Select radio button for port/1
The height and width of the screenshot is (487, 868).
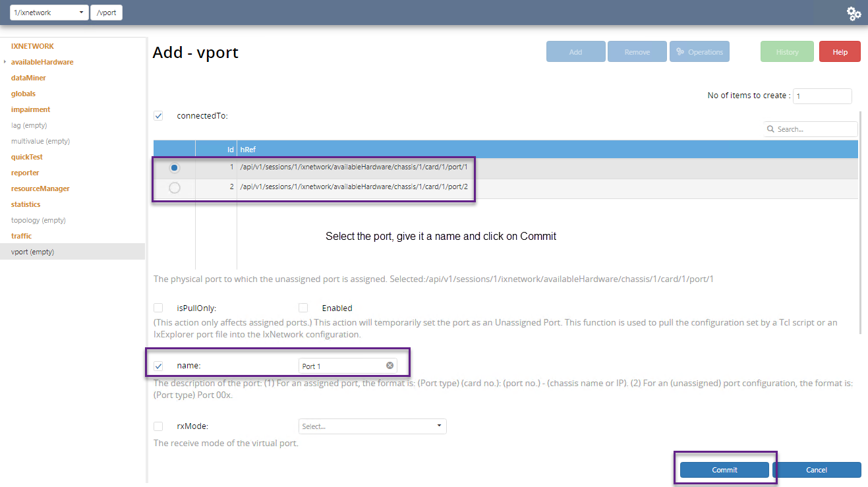tap(174, 167)
